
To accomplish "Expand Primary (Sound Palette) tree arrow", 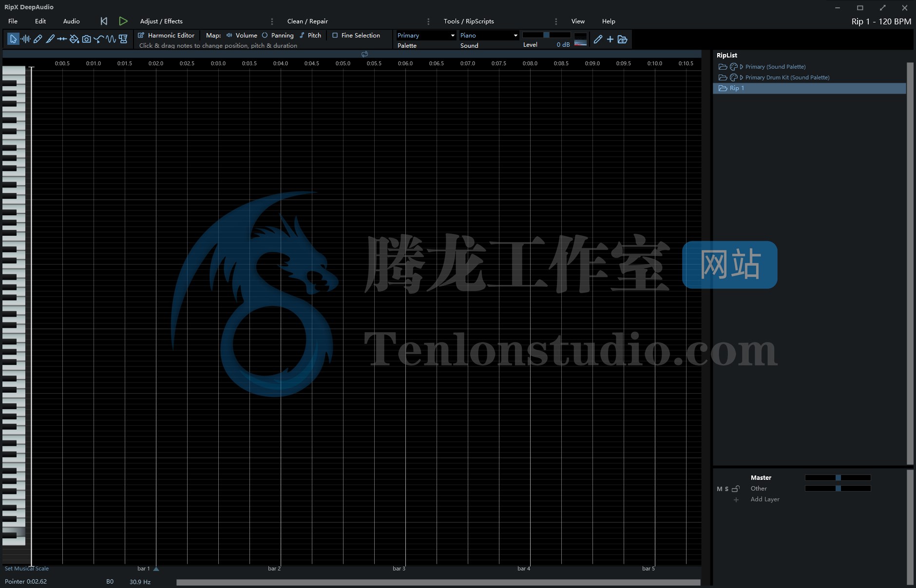I will tap(742, 67).
